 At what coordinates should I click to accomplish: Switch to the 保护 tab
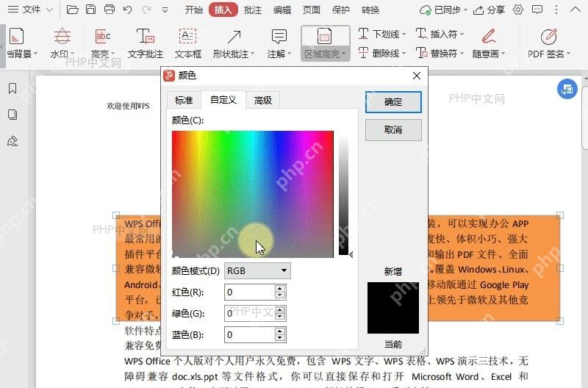click(340, 10)
